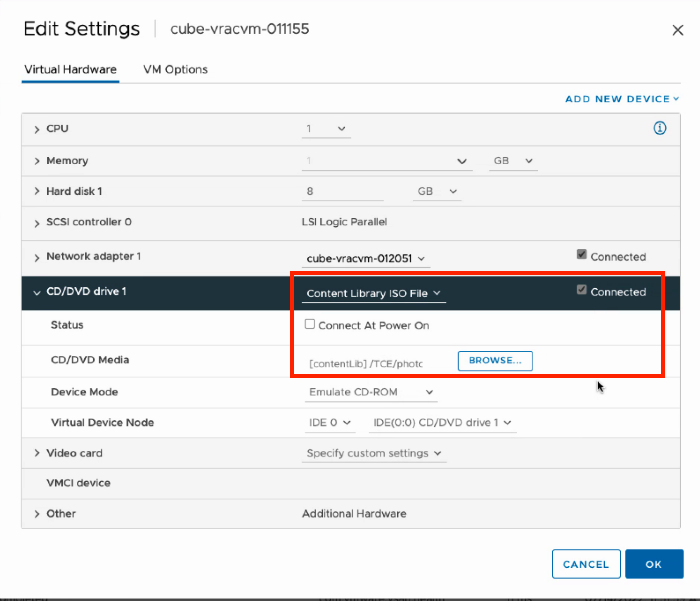Expand SCSI controller 0 row
Viewport: 700px width, 601px height.
pyautogui.click(x=37, y=223)
